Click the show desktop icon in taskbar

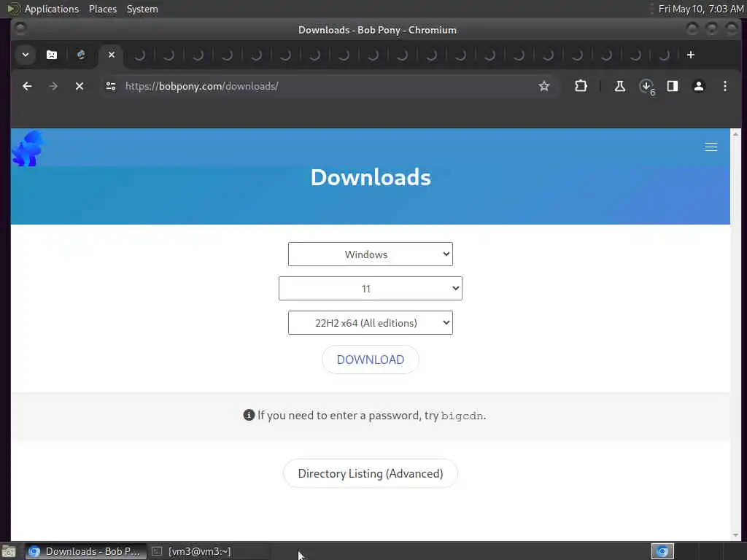click(x=9, y=552)
